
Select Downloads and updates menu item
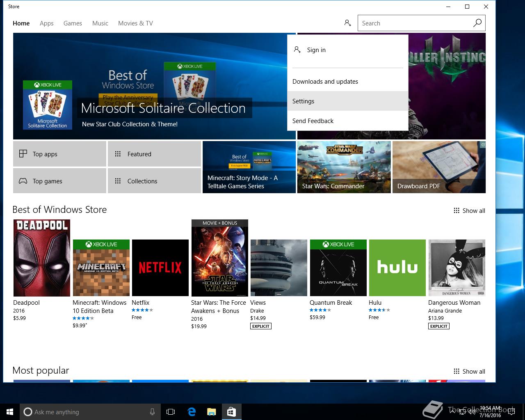(x=348, y=81)
